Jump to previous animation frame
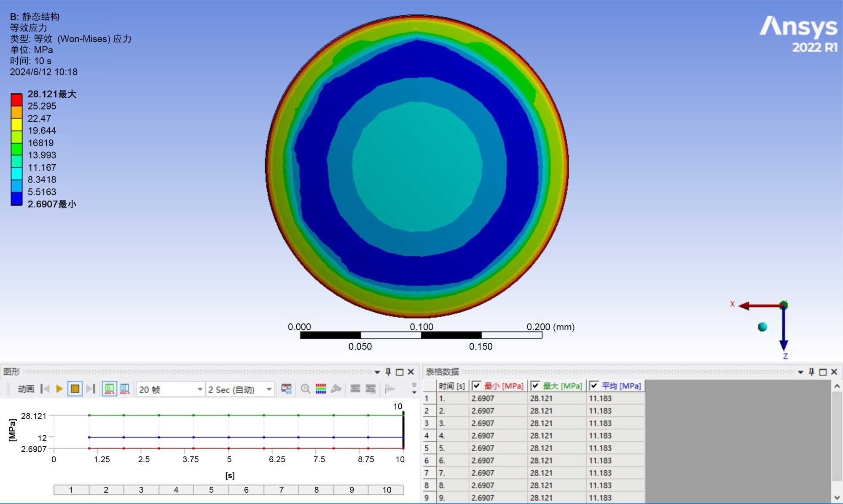The height and width of the screenshot is (504, 843). [x=45, y=389]
